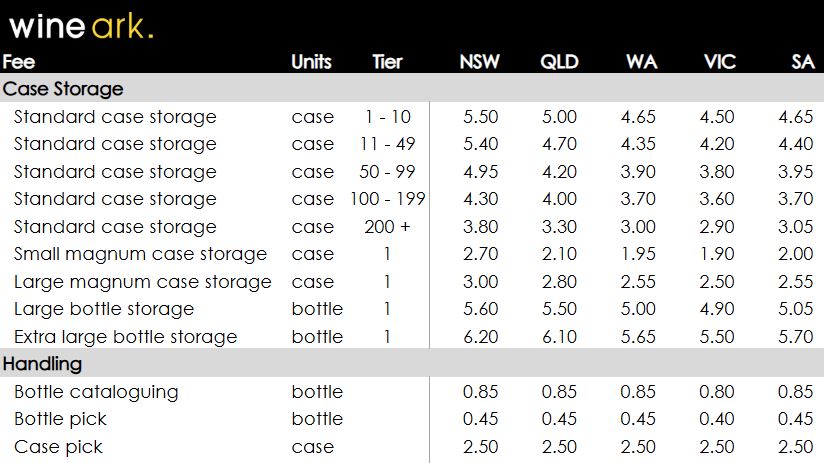Select the "200 +" tier cell
The height and width of the screenshot is (463, 829).
387,227
